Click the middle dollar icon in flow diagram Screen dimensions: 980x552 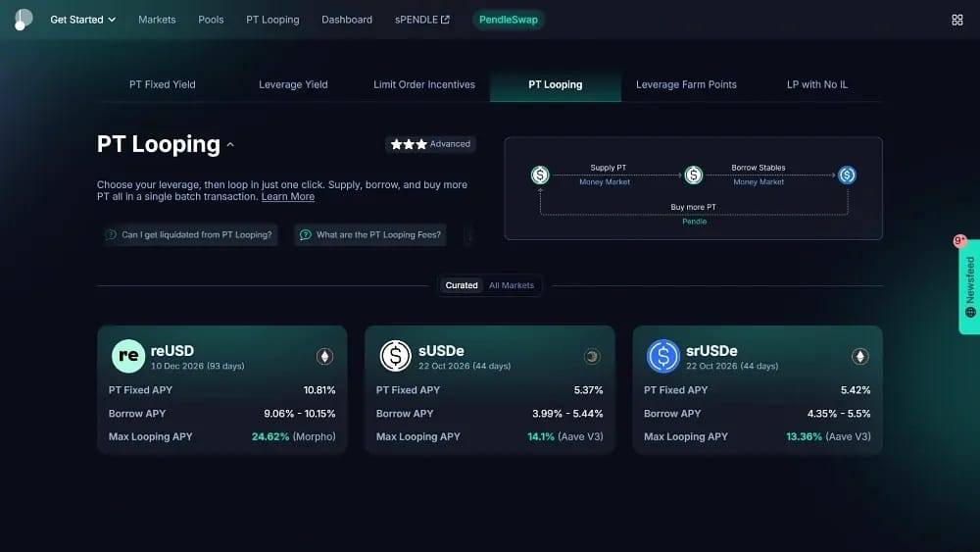pos(693,176)
